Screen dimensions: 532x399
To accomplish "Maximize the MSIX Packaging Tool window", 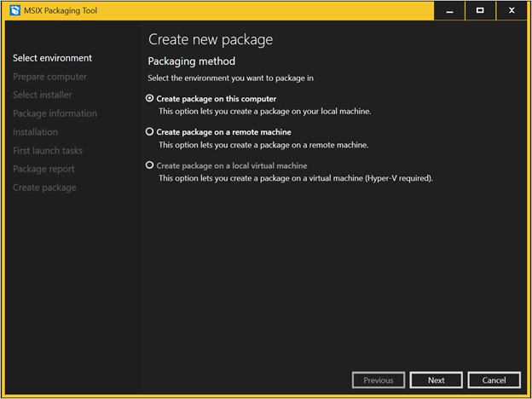I will click(x=480, y=10).
